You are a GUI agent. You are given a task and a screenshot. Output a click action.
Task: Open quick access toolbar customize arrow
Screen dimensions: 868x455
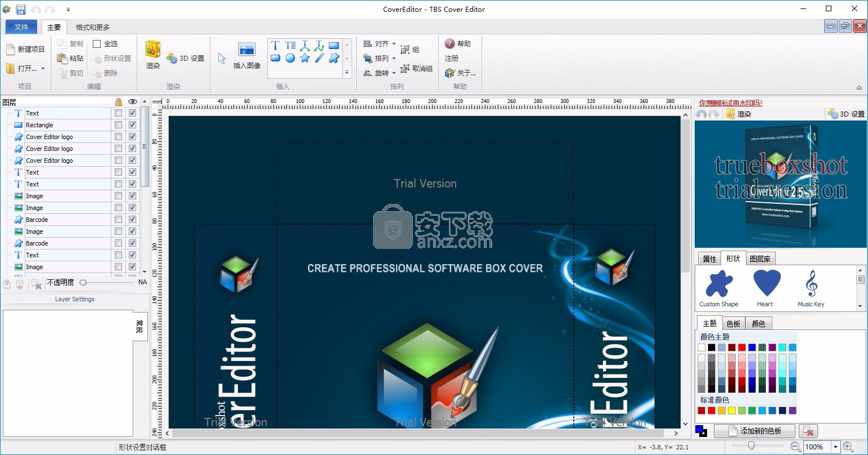(x=68, y=10)
